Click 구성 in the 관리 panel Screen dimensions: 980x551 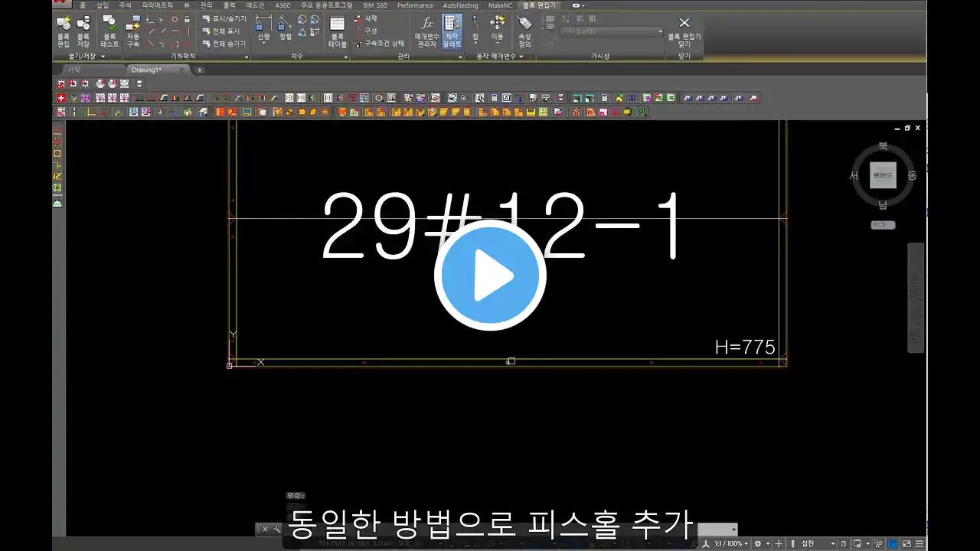coord(366,31)
